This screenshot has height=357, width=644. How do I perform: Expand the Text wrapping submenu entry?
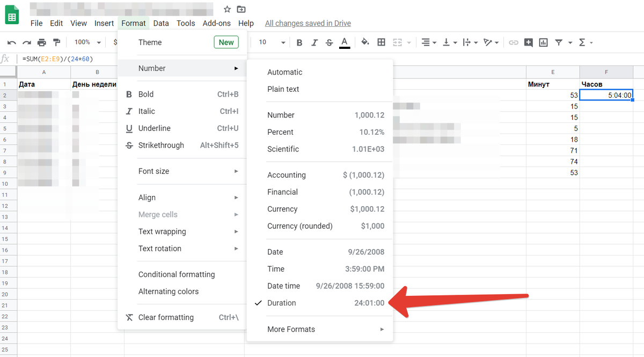point(182,231)
